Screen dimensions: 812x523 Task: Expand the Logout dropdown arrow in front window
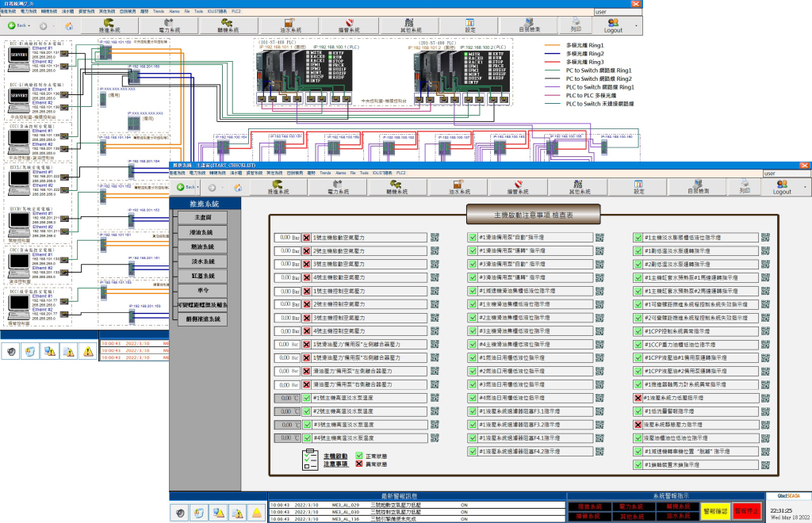click(x=806, y=187)
